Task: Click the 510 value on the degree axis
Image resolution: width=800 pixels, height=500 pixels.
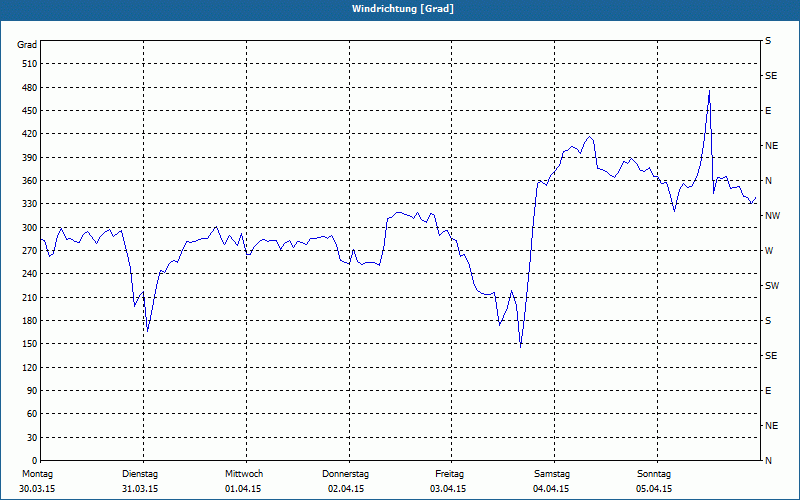Action: click(x=30, y=64)
